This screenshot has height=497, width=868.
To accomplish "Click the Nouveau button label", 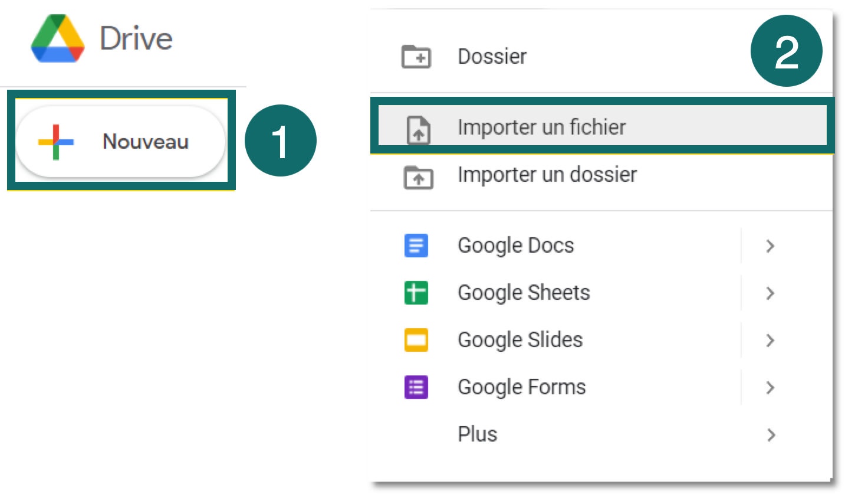I will pyautogui.click(x=146, y=142).
